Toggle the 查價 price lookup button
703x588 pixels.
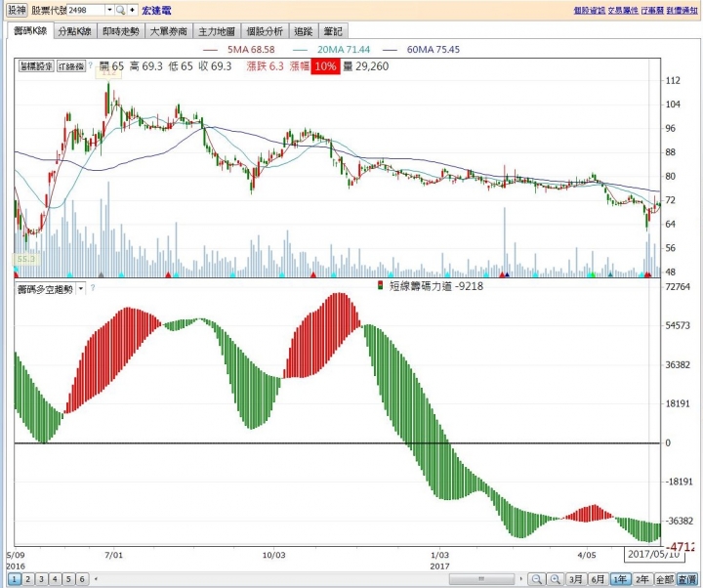coord(686,579)
